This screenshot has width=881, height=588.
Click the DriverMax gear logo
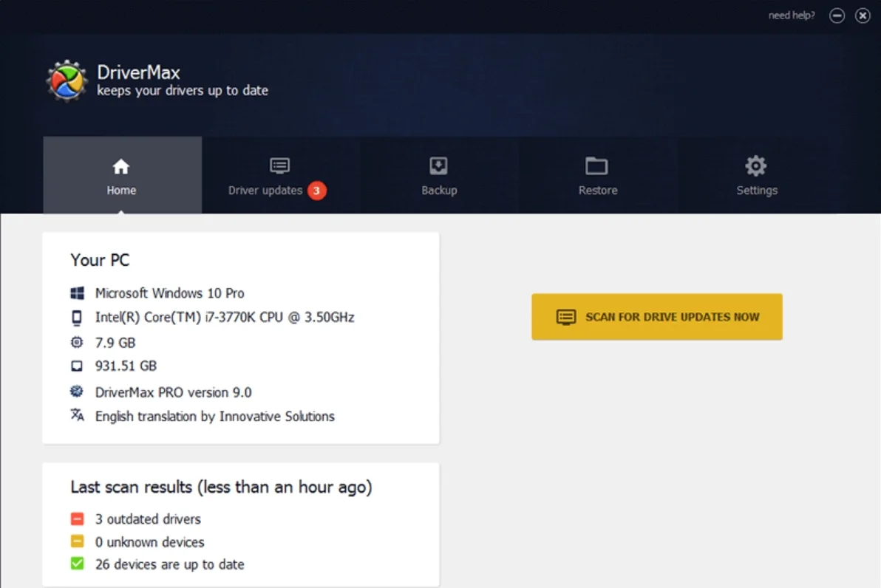[x=67, y=81]
